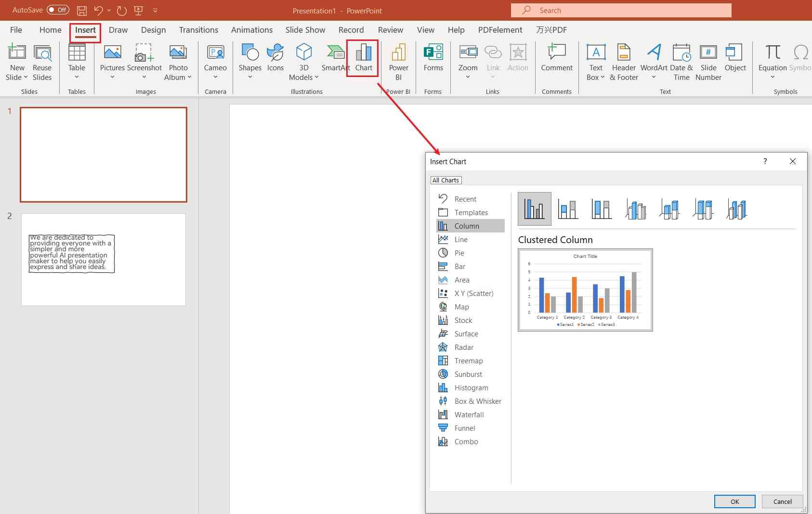Expand the Cameo dropdown arrow

pos(215,77)
